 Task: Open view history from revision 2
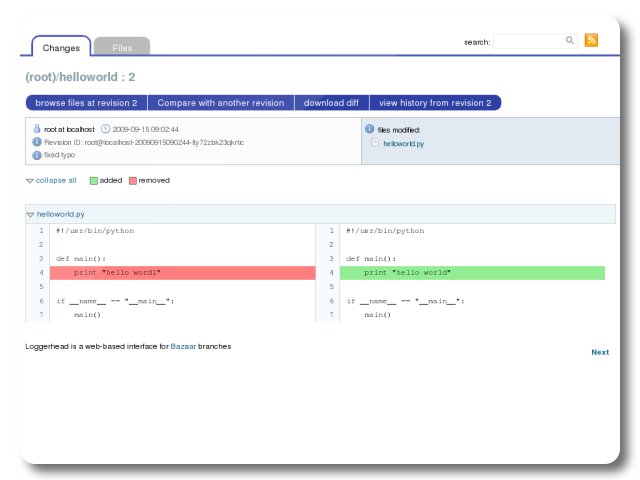[x=434, y=103]
